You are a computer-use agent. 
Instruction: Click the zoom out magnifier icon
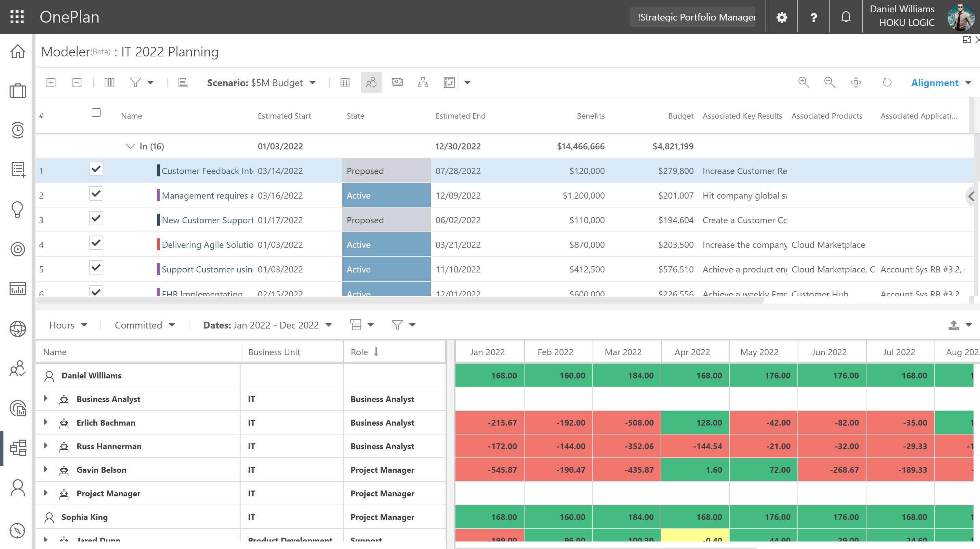point(829,82)
